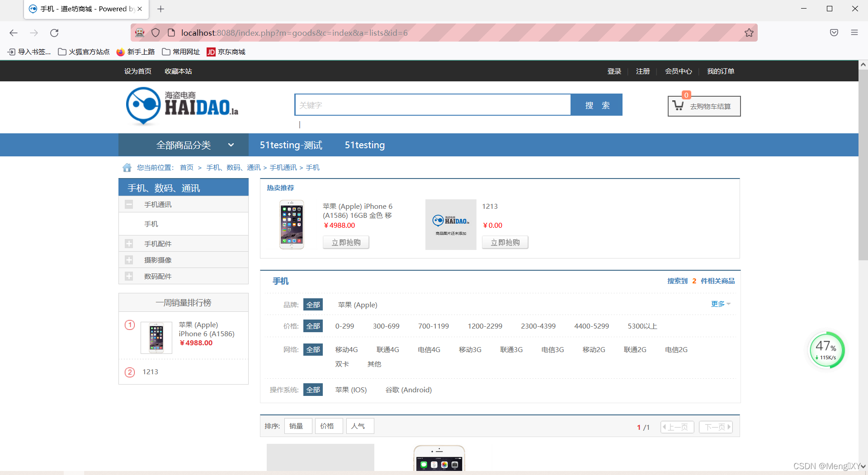868x475 pixels.
Task: Open the 京东商城 bookmark
Action: (226, 52)
